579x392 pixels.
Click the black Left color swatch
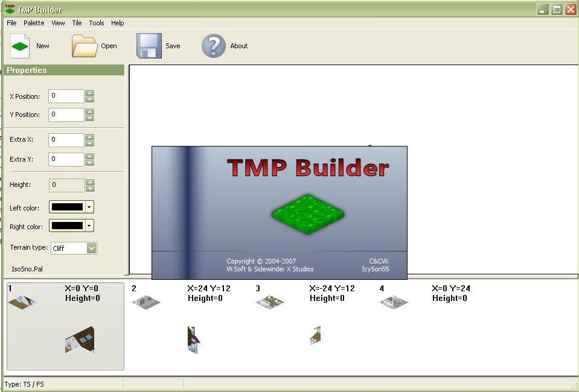(67, 207)
